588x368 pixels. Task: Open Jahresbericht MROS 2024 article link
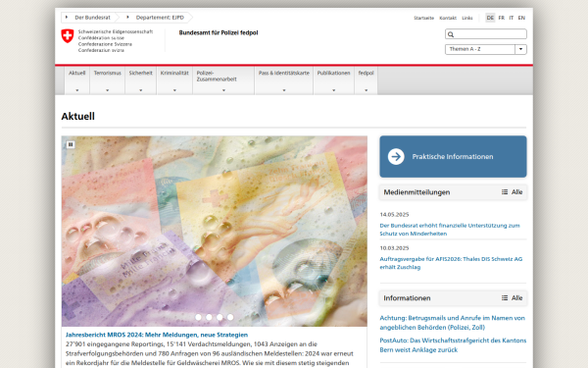(157, 335)
